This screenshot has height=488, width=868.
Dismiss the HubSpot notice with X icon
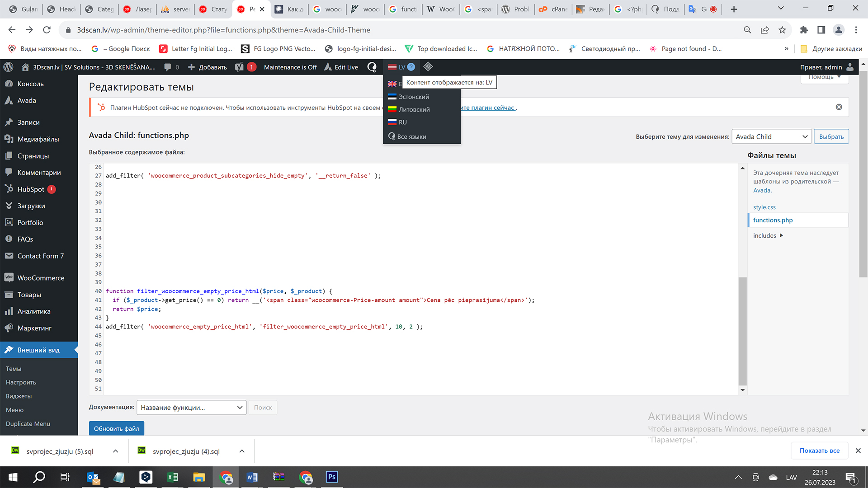839,107
